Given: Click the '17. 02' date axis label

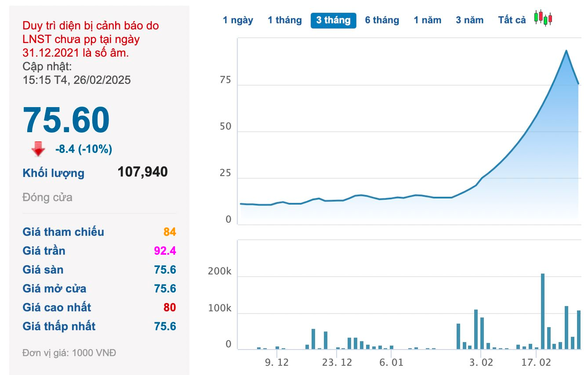Looking at the screenshot, I should pyautogui.click(x=537, y=363).
